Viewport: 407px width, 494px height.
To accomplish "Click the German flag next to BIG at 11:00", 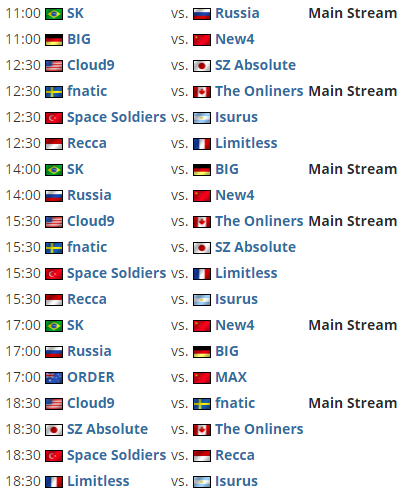I will pyautogui.click(x=54, y=40).
